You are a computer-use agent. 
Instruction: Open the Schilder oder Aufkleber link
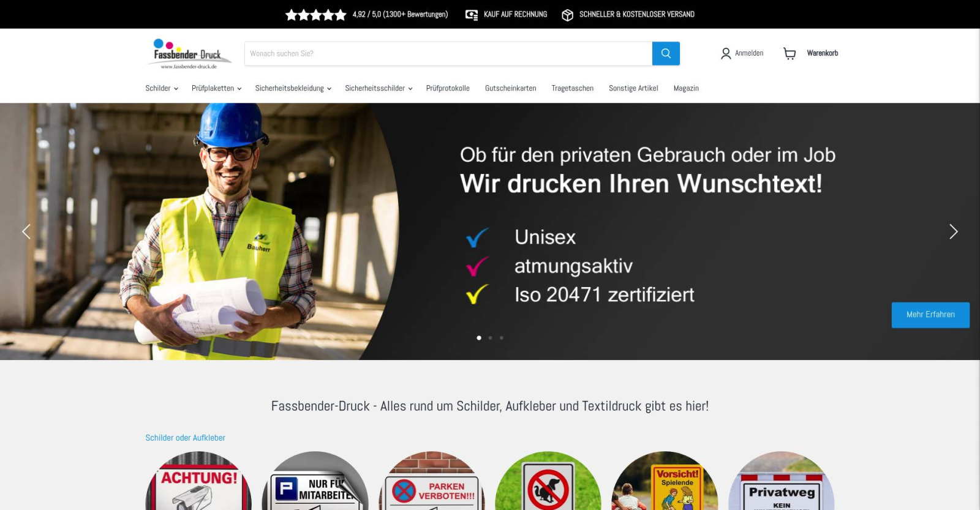click(x=185, y=438)
